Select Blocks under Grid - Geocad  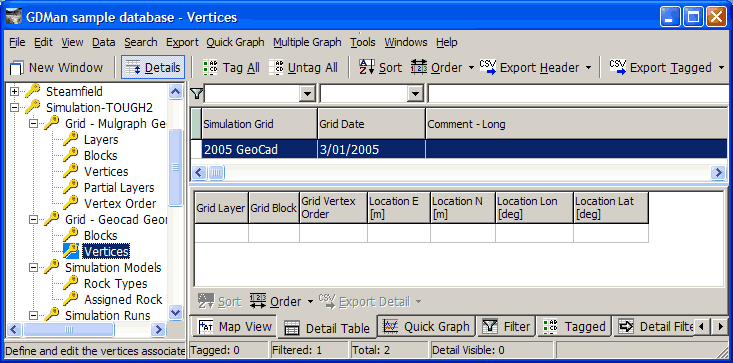(x=101, y=235)
